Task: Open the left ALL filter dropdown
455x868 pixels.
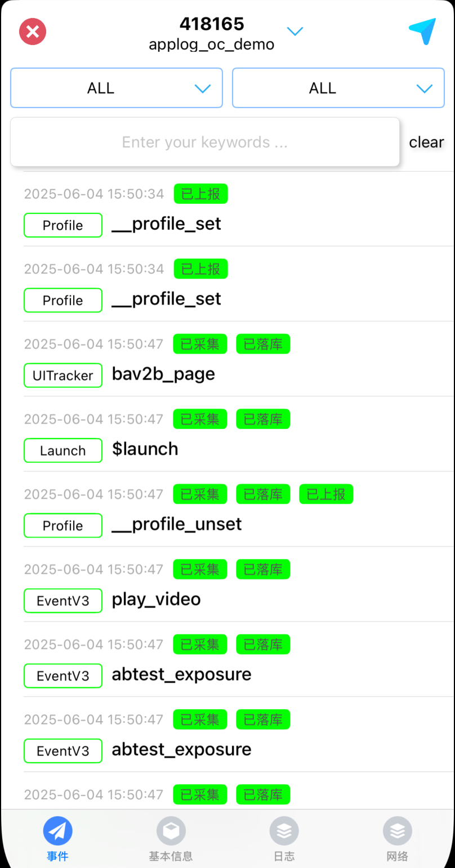Action: 117,88
